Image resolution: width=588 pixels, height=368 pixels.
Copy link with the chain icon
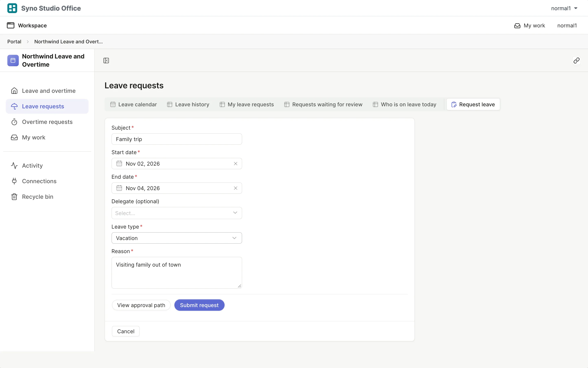click(x=576, y=60)
